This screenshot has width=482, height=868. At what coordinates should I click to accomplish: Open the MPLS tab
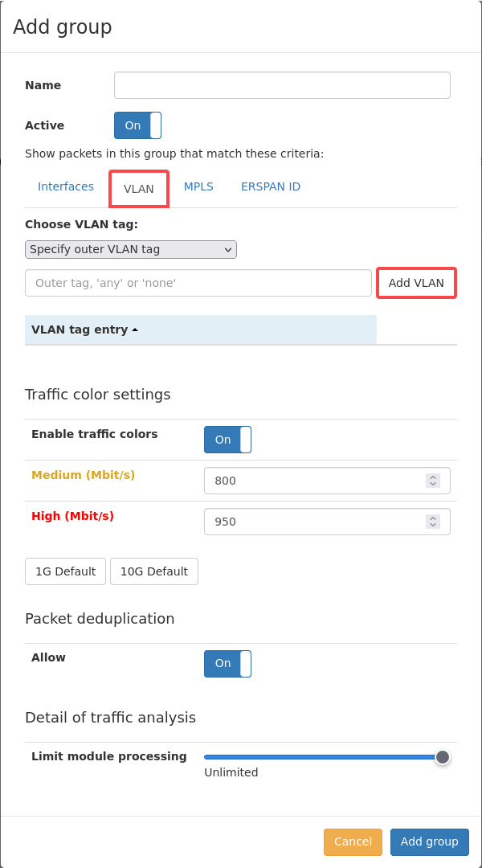click(x=198, y=186)
